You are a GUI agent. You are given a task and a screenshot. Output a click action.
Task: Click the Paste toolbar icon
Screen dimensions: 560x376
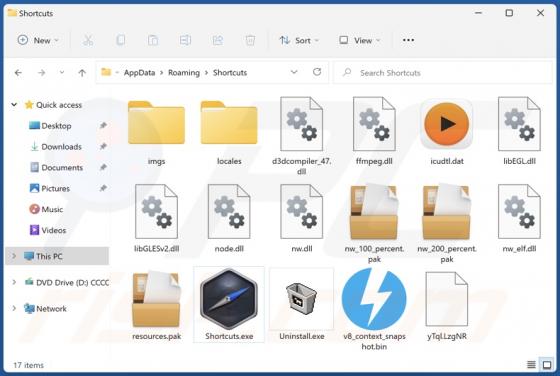click(x=153, y=40)
